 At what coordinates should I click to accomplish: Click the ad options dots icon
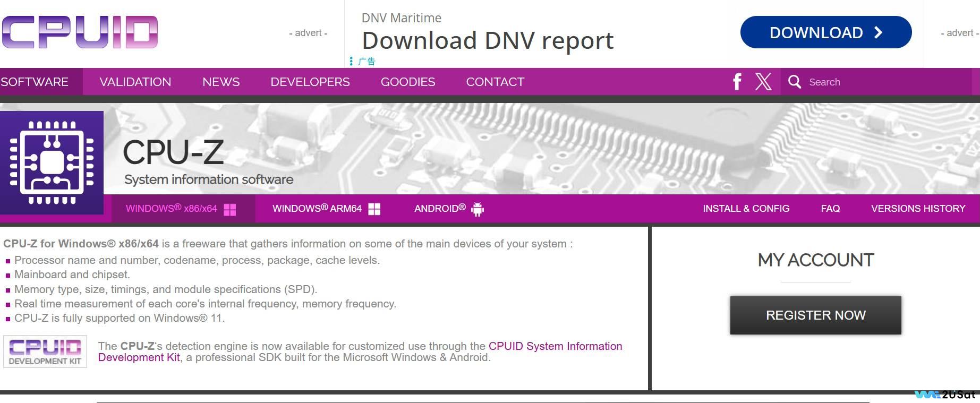pyautogui.click(x=351, y=62)
